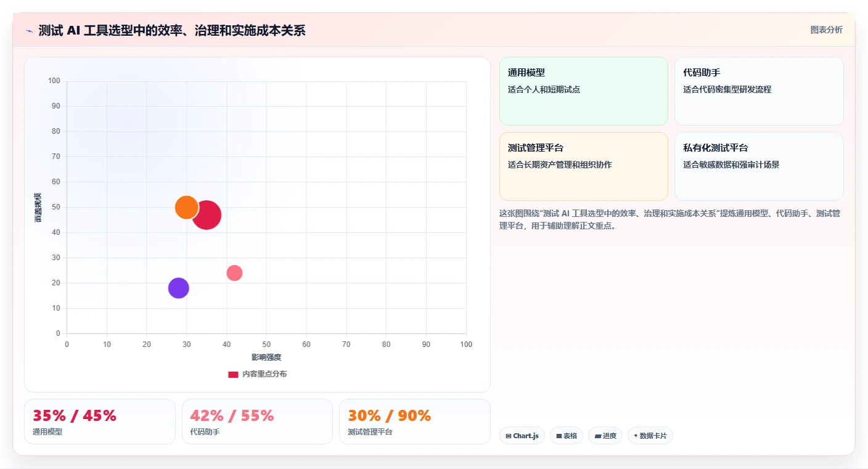Click the page title text
Screen dimensions: 868x469
click(x=172, y=30)
